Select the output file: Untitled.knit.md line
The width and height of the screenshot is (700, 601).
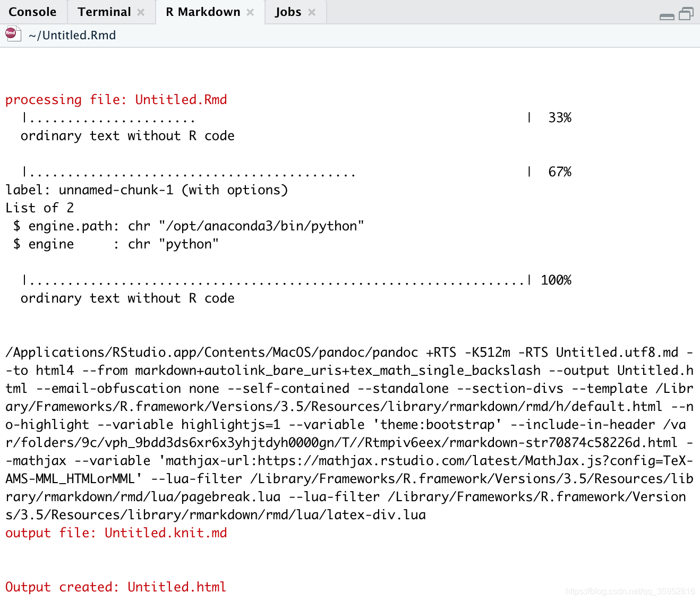click(x=115, y=533)
